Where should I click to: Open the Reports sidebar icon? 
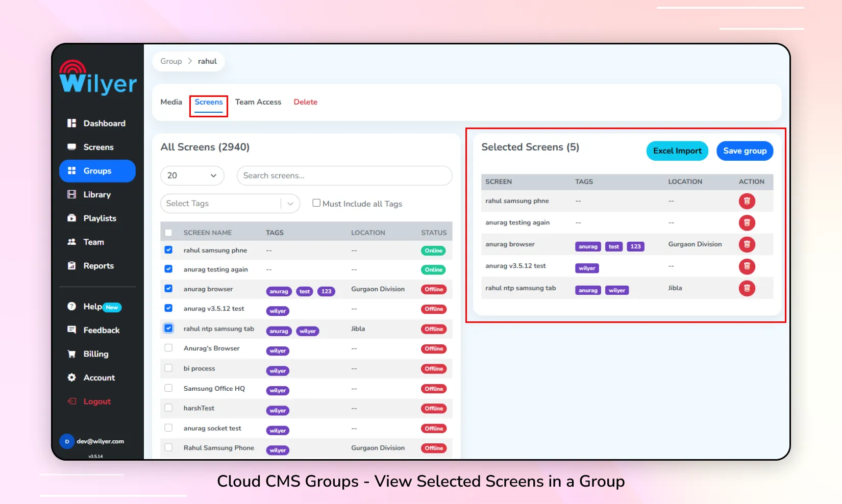(72, 265)
